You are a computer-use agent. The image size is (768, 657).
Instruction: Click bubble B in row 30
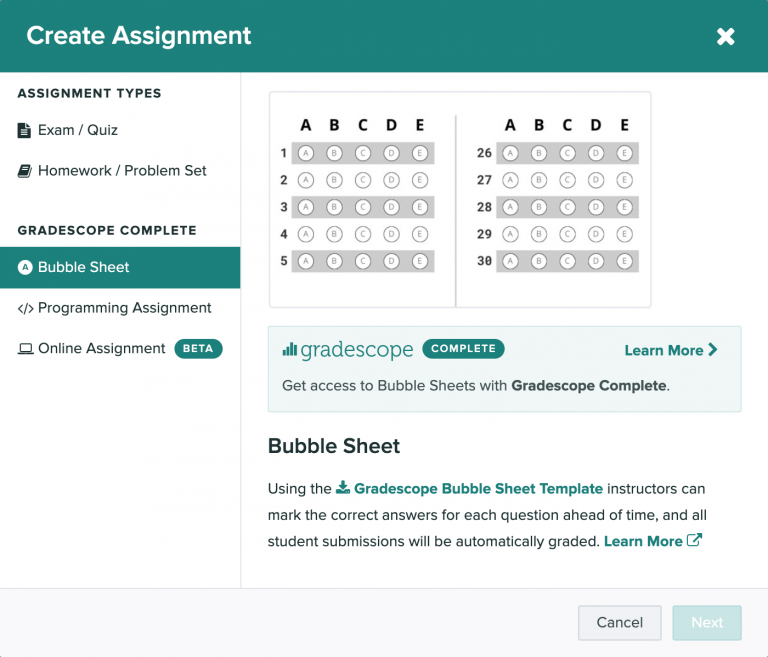(539, 261)
